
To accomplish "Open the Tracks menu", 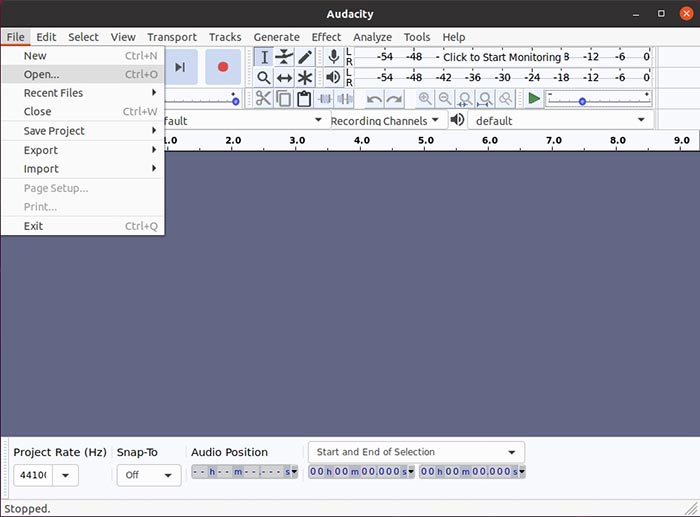I will [x=225, y=37].
